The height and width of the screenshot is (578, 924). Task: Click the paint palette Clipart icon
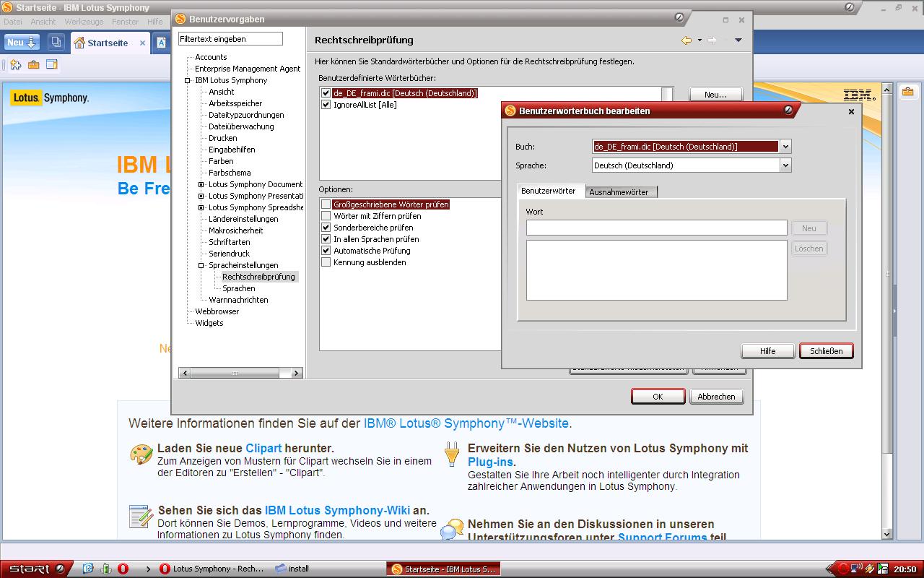point(141,454)
